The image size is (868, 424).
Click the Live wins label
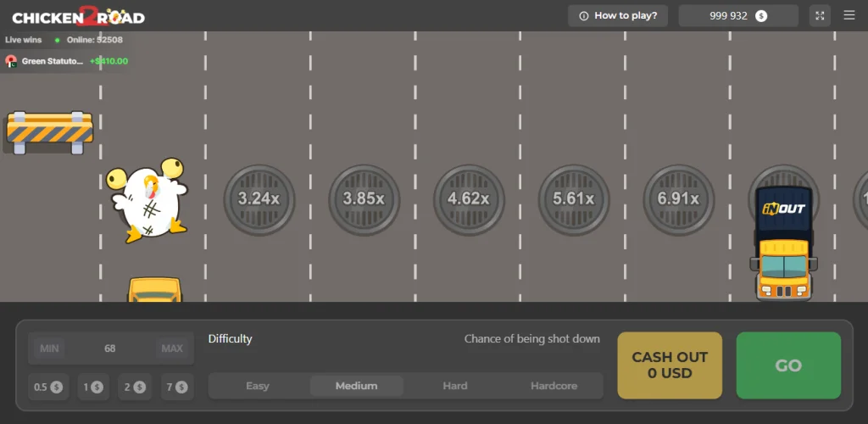pos(23,40)
